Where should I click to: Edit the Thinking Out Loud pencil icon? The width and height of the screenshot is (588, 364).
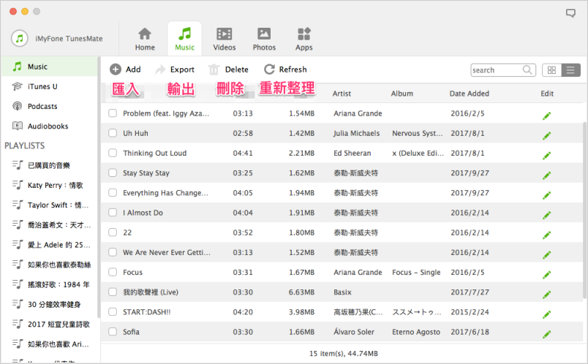(547, 156)
